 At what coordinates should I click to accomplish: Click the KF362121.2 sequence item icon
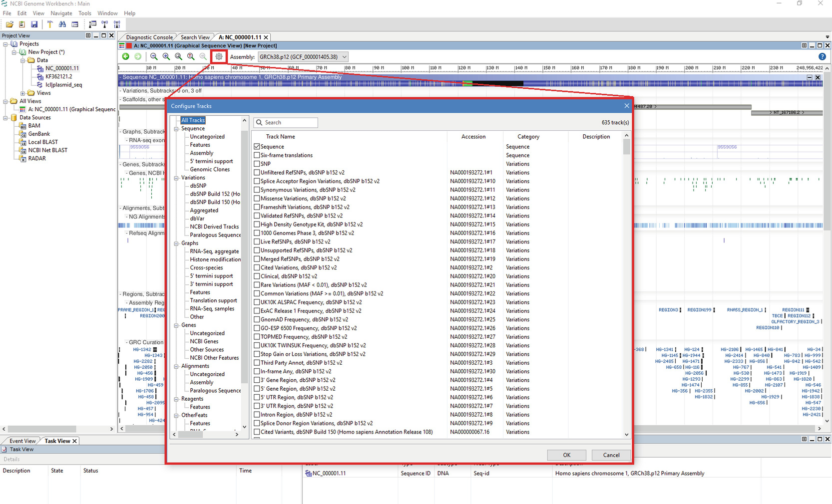[40, 76]
